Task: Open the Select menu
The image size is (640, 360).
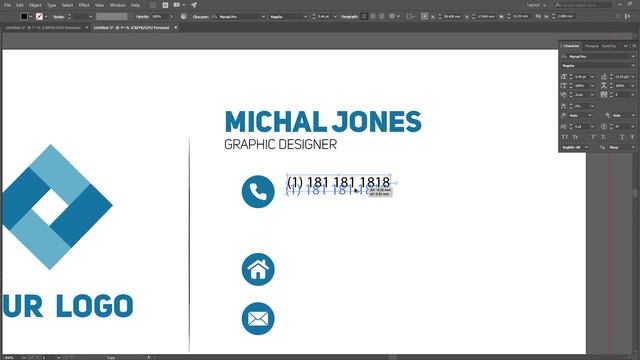Action: 67,5
